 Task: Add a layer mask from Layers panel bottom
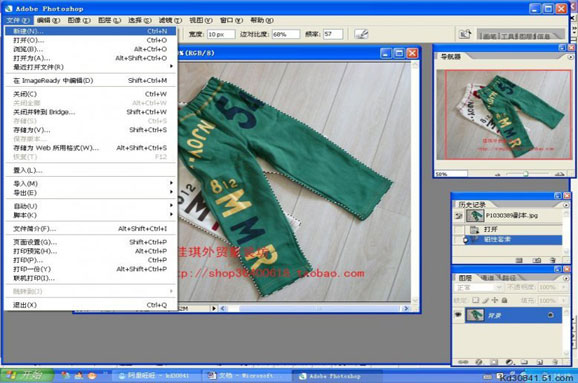[494, 362]
